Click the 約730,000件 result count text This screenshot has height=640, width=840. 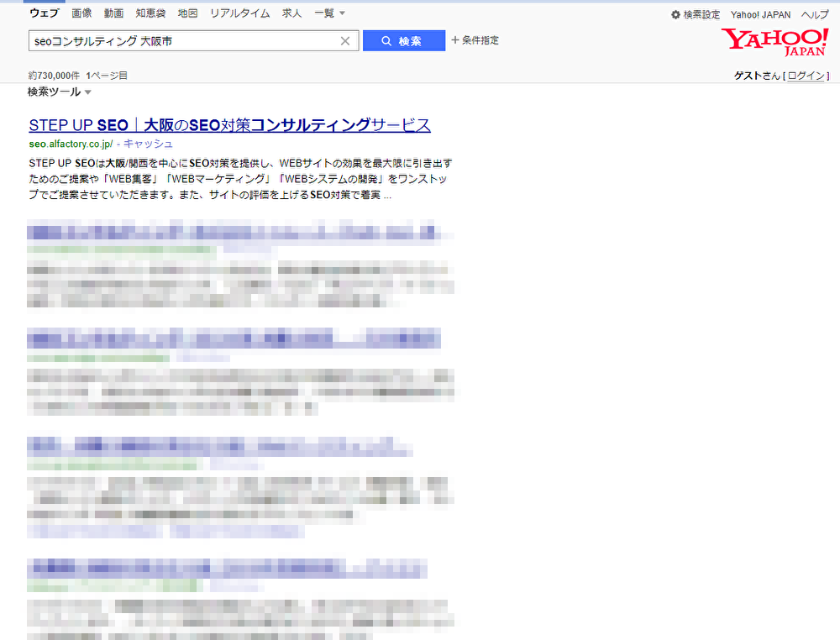[54, 76]
